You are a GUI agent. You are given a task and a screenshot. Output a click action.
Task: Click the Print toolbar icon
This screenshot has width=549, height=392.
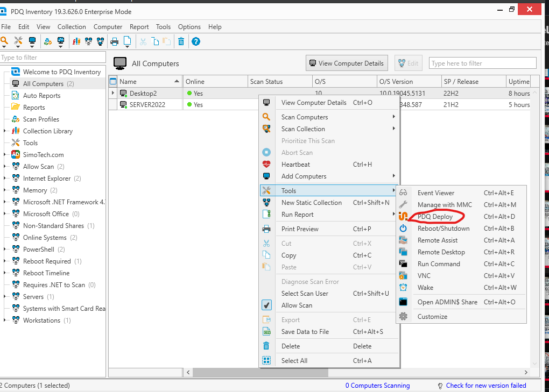[114, 42]
